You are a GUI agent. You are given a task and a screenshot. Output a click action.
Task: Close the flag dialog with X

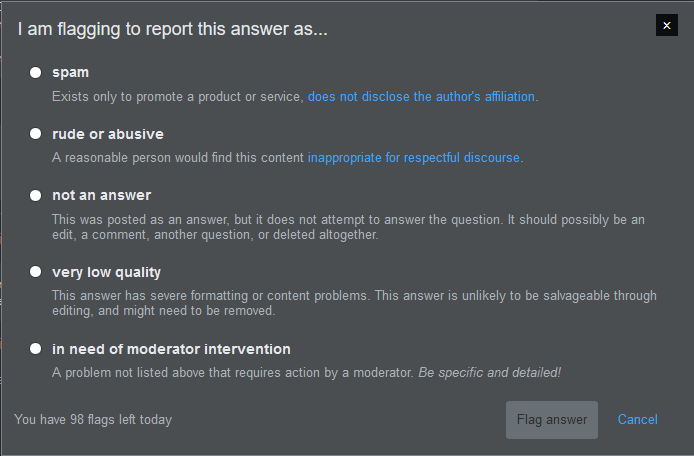coord(666,26)
